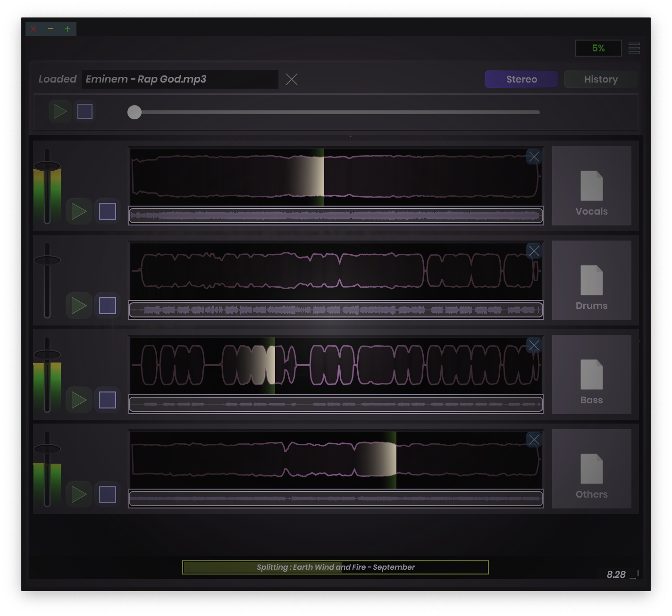The width and height of the screenshot is (672, 616).
Task: Click the Others file export icon
Action: (x=591, y=469)
